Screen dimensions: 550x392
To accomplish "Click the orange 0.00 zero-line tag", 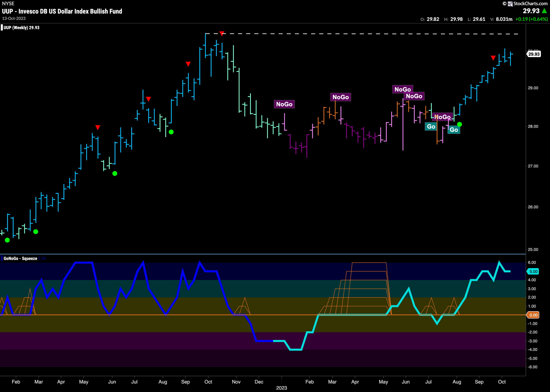I will click(533, 315).
